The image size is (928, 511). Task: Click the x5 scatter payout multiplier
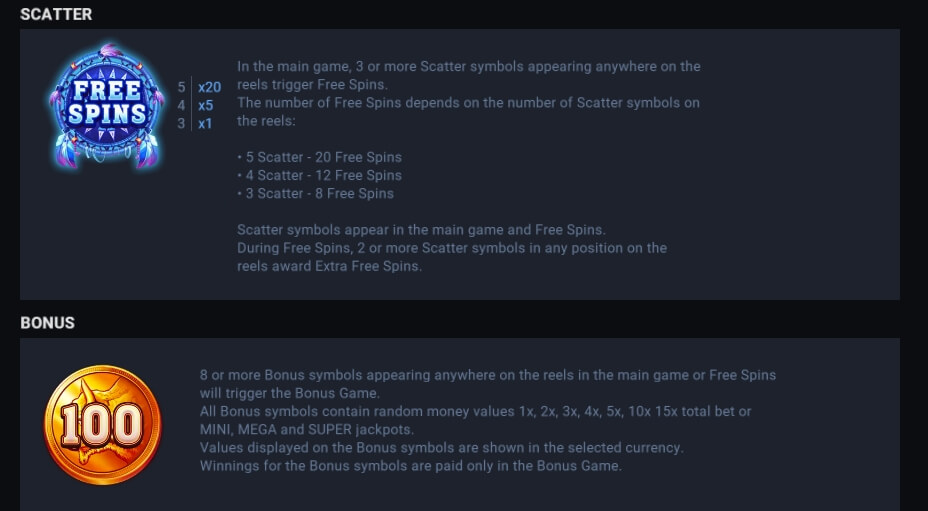205,105
